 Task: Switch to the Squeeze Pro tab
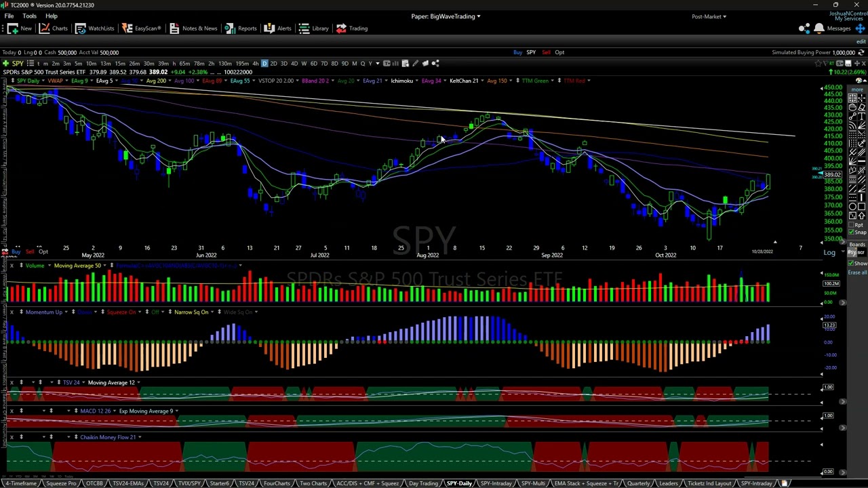coord(61,483)
